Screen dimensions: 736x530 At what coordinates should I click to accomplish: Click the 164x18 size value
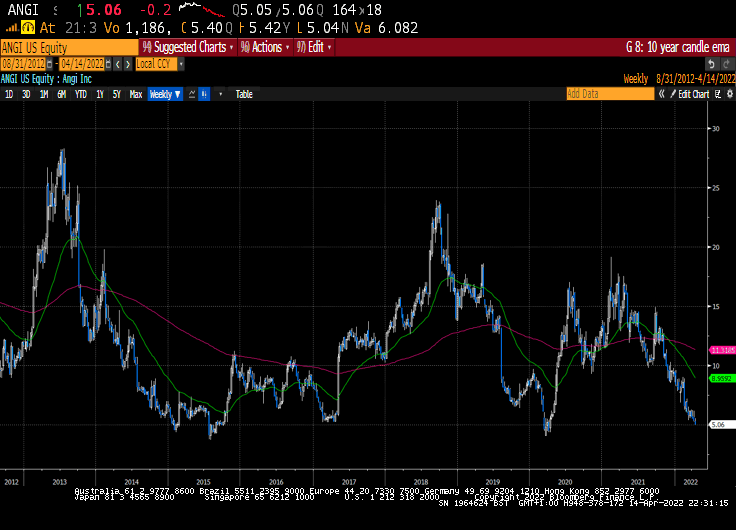tap(357, 10)
